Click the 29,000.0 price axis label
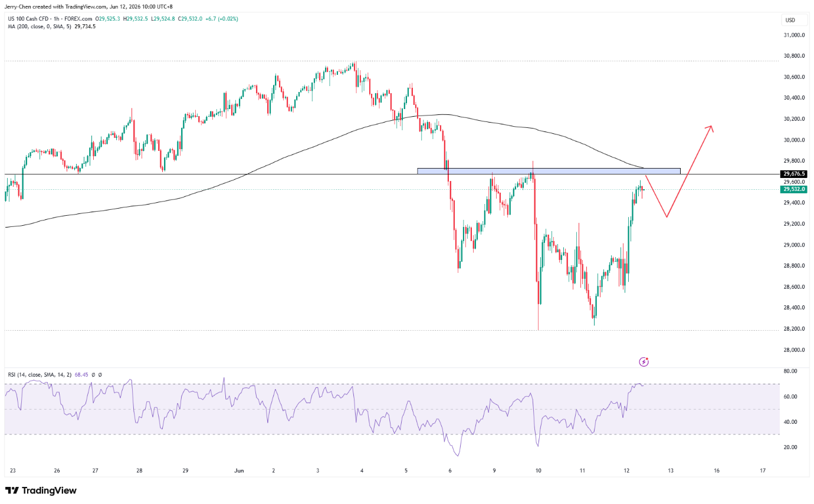 [x=795, y=245]
